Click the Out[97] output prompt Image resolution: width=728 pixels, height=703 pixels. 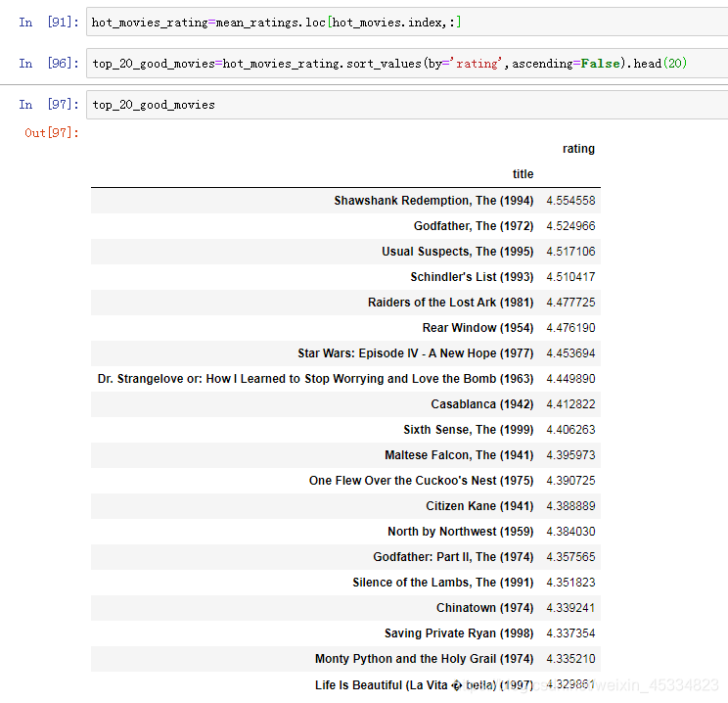tap(52, 133)
